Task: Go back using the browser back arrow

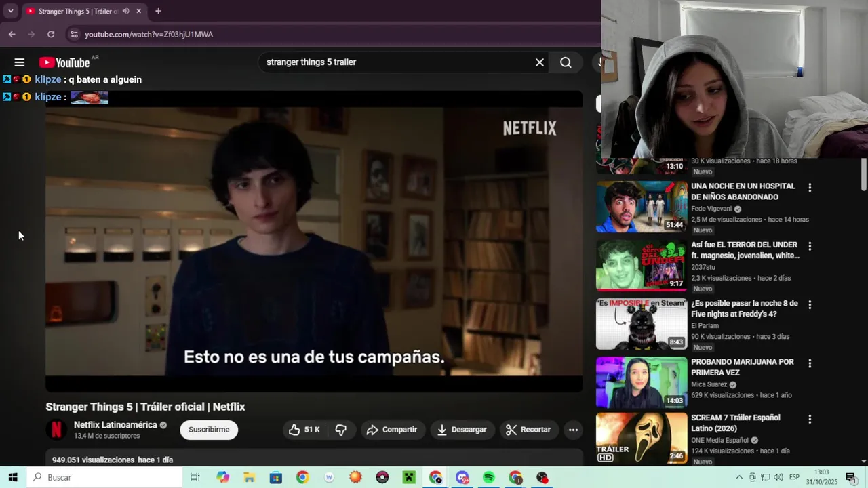Action: 12,34
